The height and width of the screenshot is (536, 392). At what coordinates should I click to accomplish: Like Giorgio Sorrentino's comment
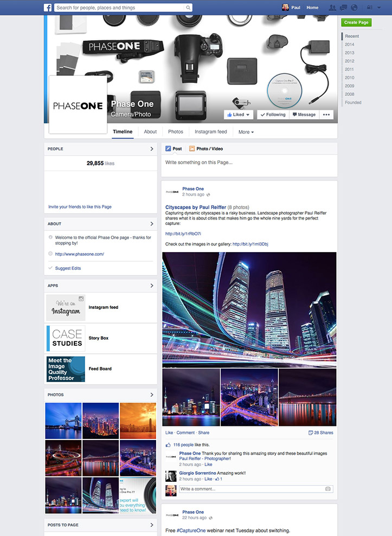point(208,479)
